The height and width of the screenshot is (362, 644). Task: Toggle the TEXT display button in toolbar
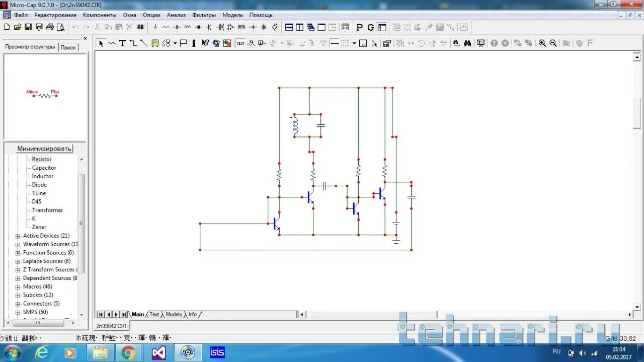240,43
